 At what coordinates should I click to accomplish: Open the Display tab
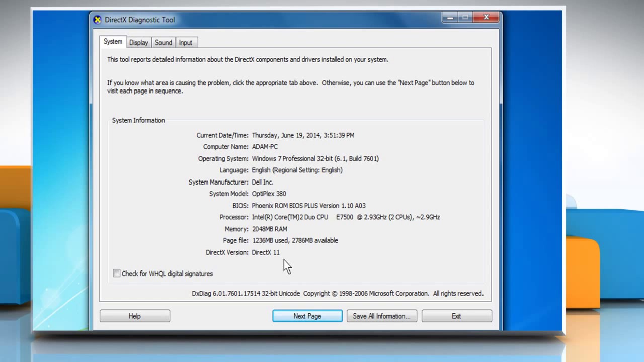[x=138, y=43]
